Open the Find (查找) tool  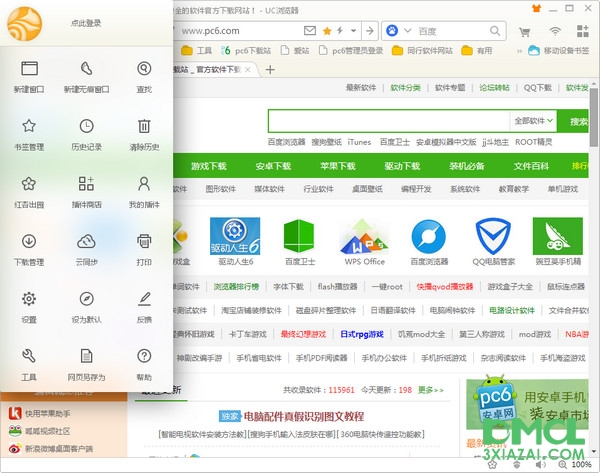(x=144, y=77)
